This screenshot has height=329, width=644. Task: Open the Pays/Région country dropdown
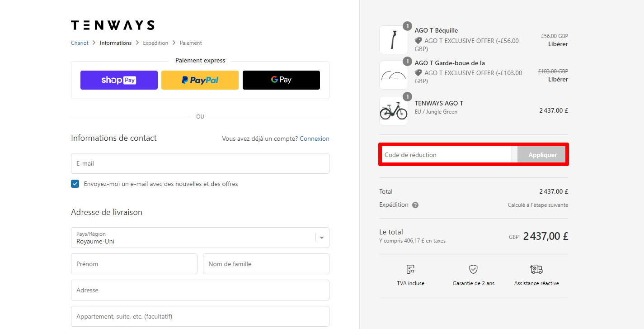pyautogui.click(x=200, y=238)
